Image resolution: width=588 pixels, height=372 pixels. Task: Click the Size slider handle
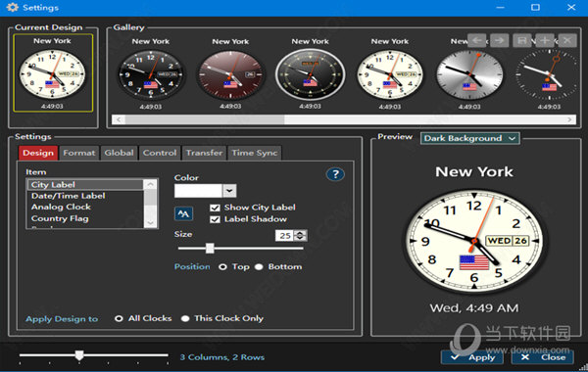click(x=210, y=248)
